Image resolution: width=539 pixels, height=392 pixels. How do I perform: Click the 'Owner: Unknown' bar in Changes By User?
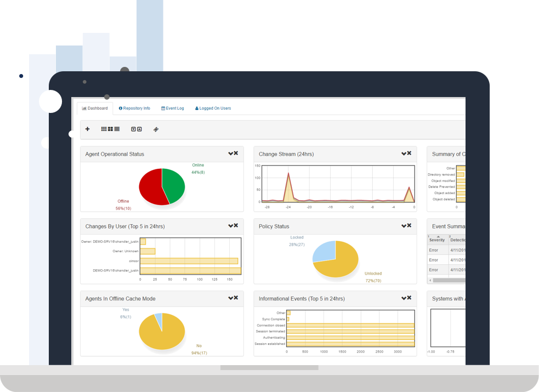pyautogui.click(x=148, y=252)
